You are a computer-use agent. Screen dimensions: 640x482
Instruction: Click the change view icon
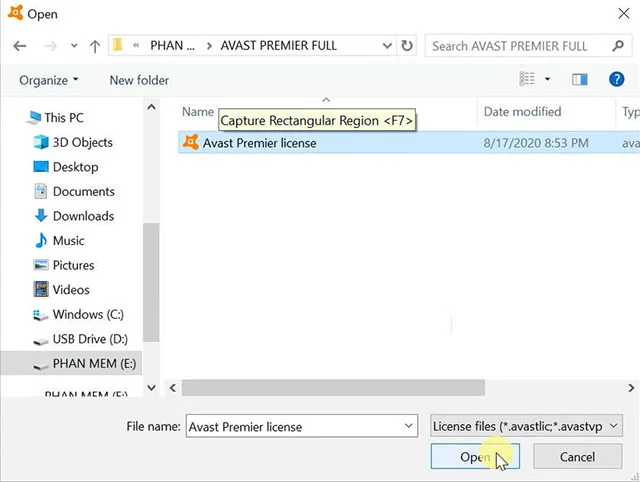(x=527, y=79)
